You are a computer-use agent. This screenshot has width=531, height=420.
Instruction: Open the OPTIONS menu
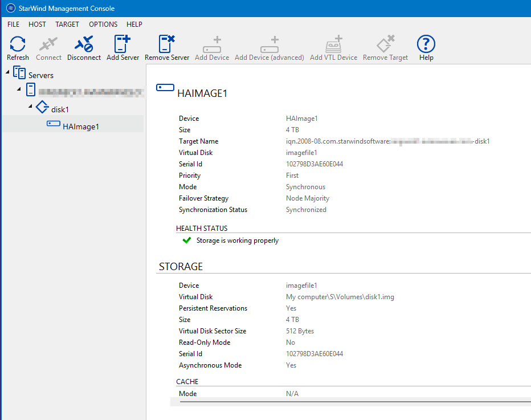(103, 25)
